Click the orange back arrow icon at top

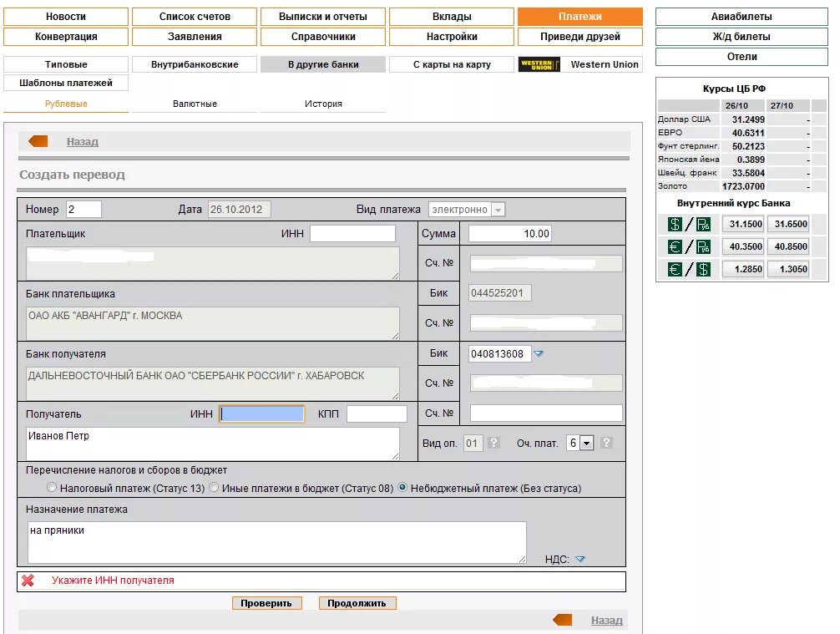click(38, 141)
